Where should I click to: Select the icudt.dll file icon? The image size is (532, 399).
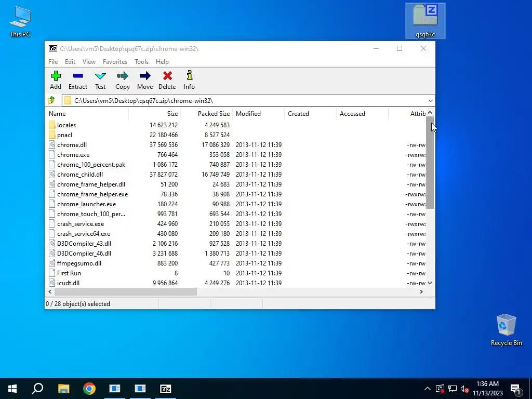point(52,283)
